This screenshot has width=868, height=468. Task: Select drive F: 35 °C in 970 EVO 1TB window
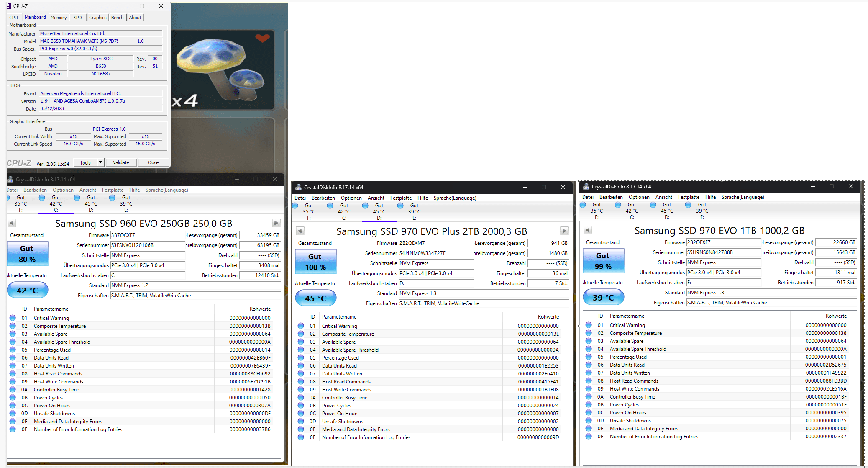(x=597, y=211)
